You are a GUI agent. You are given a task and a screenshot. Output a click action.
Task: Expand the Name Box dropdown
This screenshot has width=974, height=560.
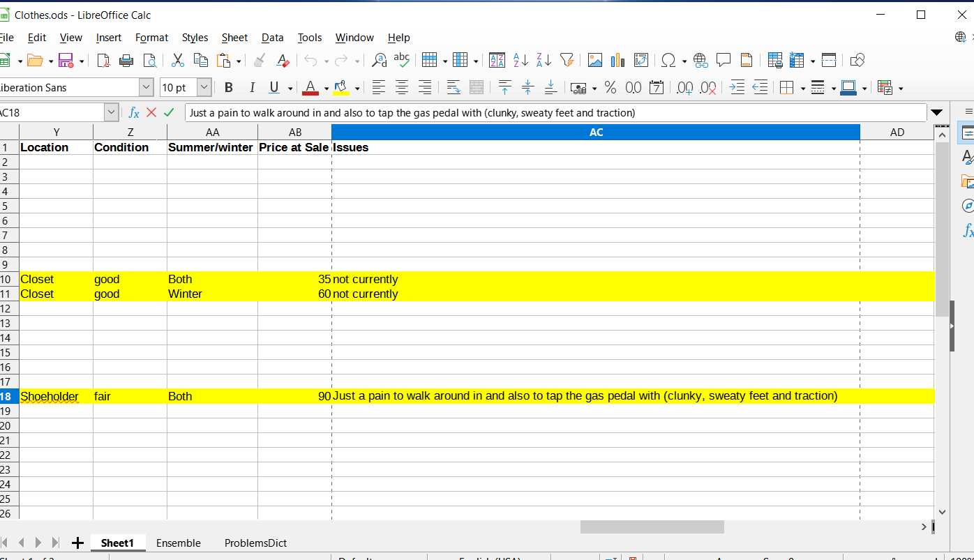112,112
